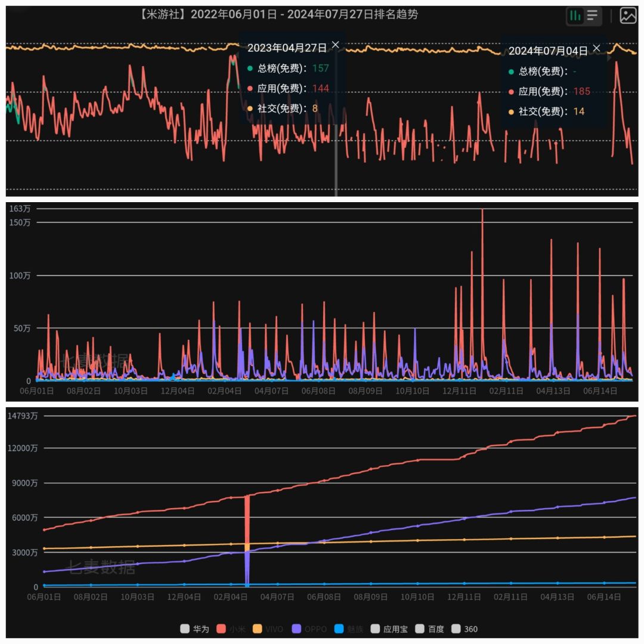Toggle the OPPO legend series

click(309, 629)
